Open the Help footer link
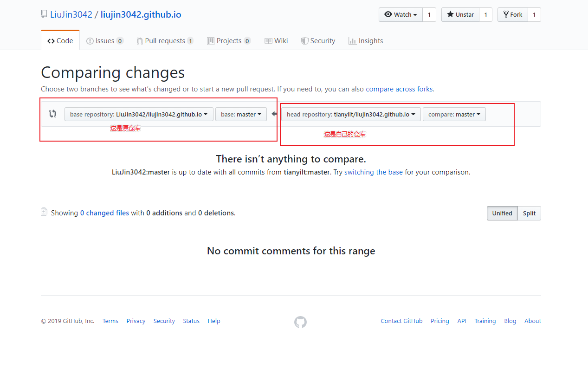Image resolution: width=588 pixels, height=369 pixels. (x=214, y=321)
